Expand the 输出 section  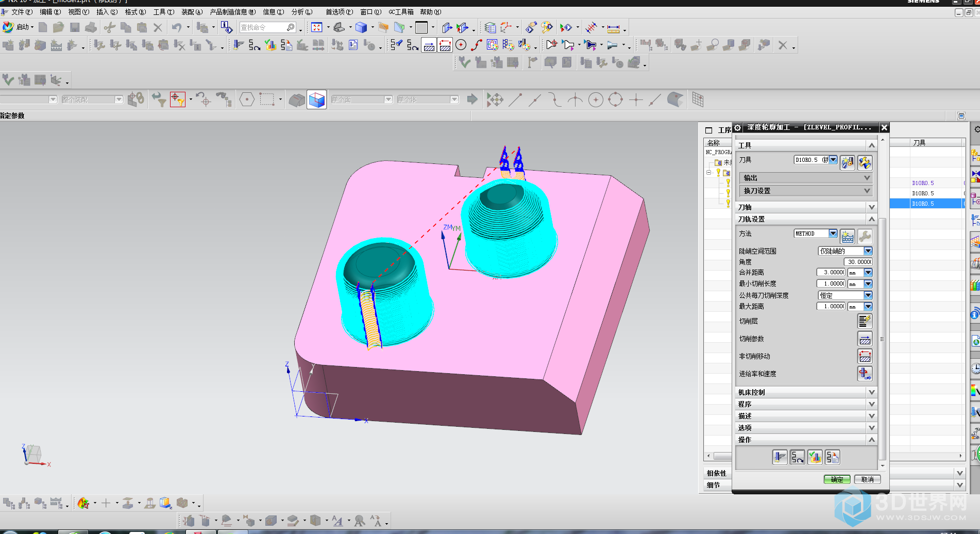(x=806, y=178)
